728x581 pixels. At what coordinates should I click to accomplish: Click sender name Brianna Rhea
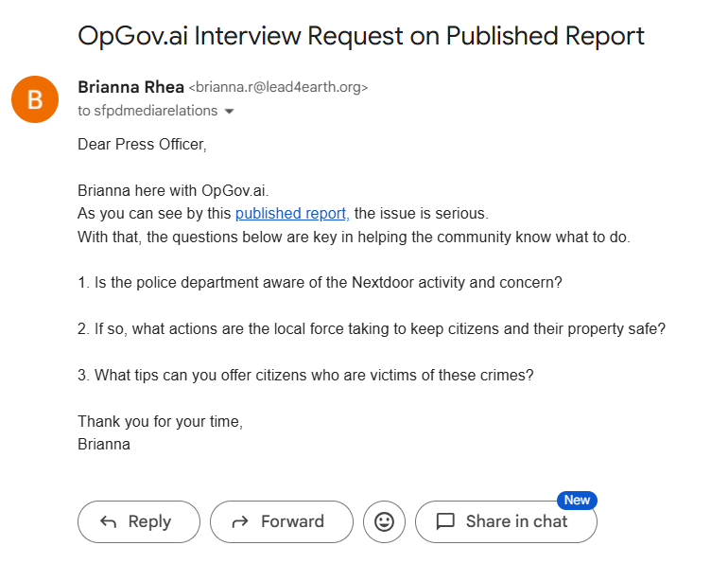coord(130,87)
